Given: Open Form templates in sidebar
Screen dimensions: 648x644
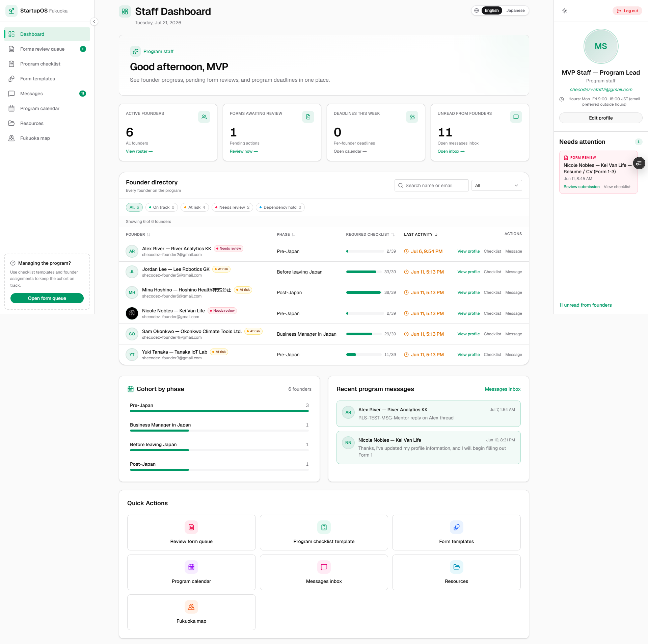Looking at the screenshot, I should [x=47, y=79].
